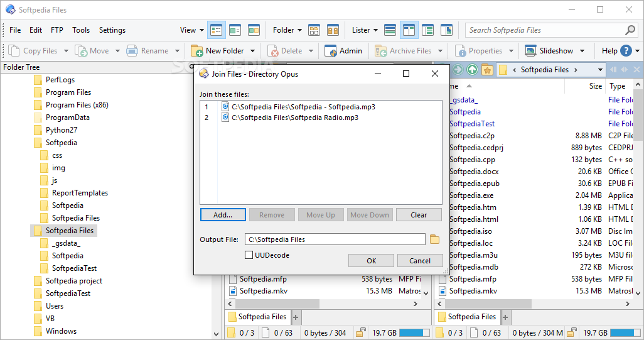
Task: Click the search magnifier icon
Action: click(630, 30)
